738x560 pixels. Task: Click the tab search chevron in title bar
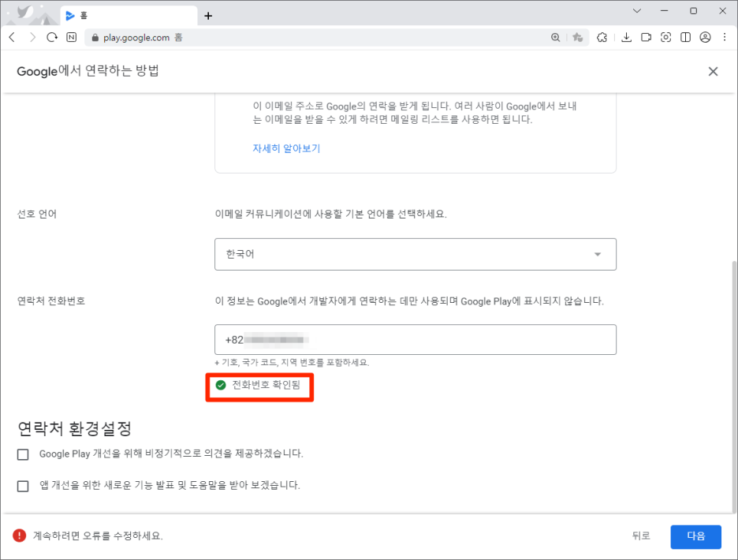[637, 11]
